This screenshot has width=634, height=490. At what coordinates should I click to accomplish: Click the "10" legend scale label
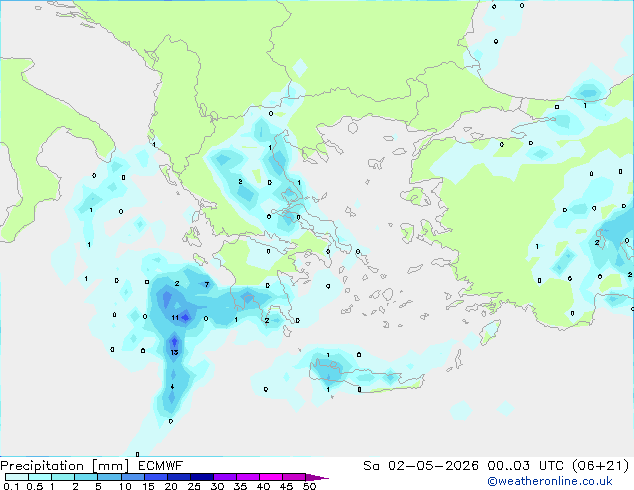pos(125,486)
